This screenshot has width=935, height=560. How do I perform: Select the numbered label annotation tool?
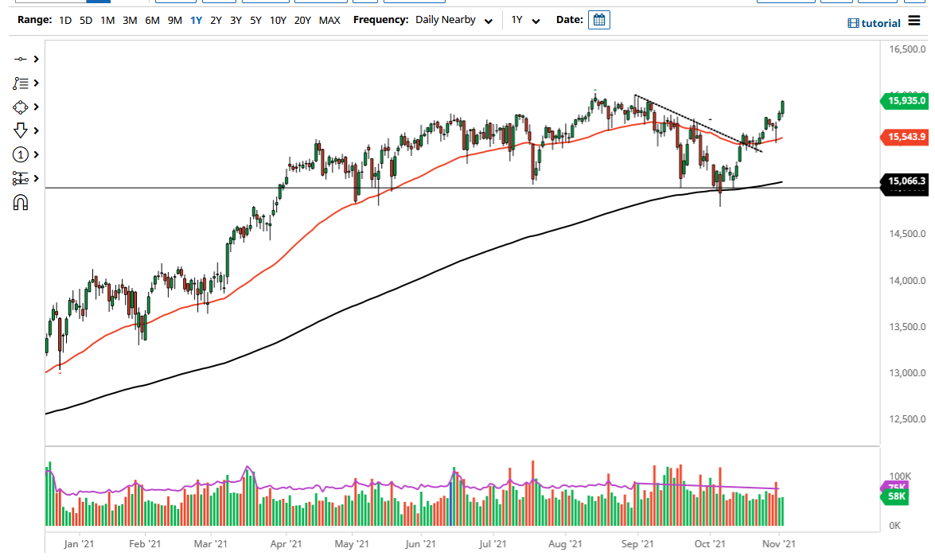click(x=20, y=154)
